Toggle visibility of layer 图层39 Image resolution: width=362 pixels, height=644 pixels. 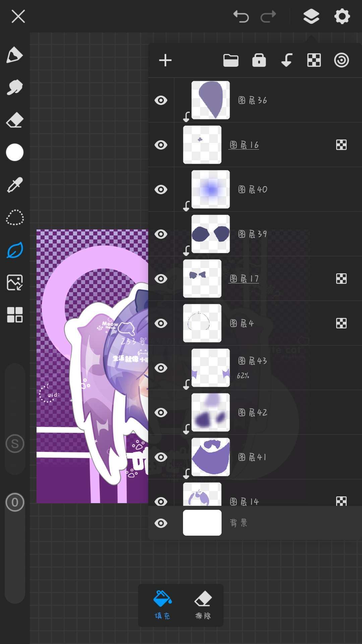point(161,234)
